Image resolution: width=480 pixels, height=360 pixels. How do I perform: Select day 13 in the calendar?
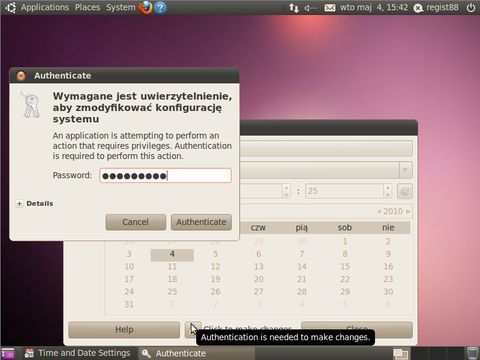pyautogui.click(x=259, y=267)
